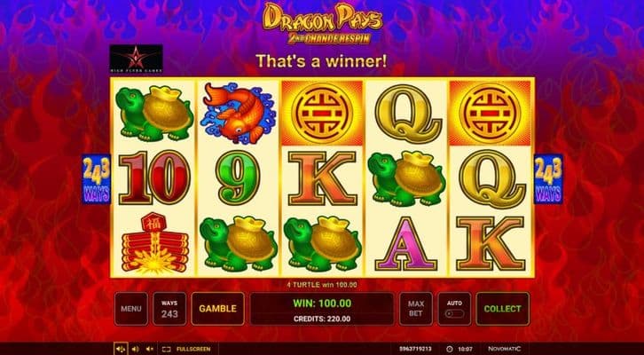644x355 pixels.
Task: Click the clock icon beside the time display
Action: [x=449, y=350]
